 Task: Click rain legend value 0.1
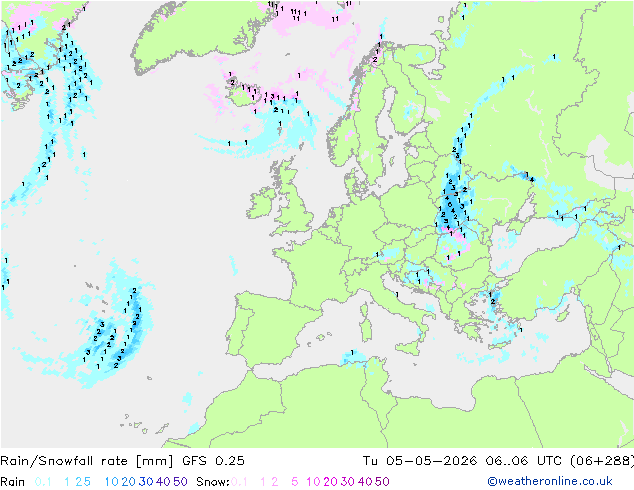(x=43, y=482)
